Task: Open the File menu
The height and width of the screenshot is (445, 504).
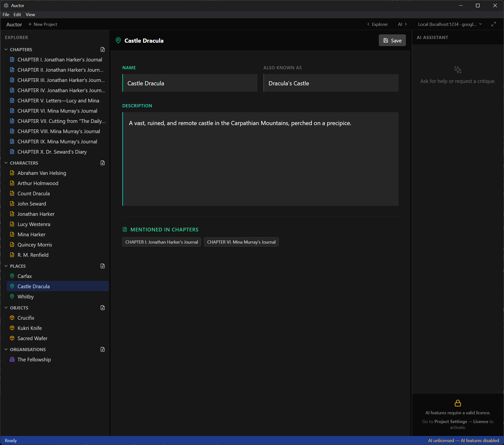Action: click(x=6, y=15)
